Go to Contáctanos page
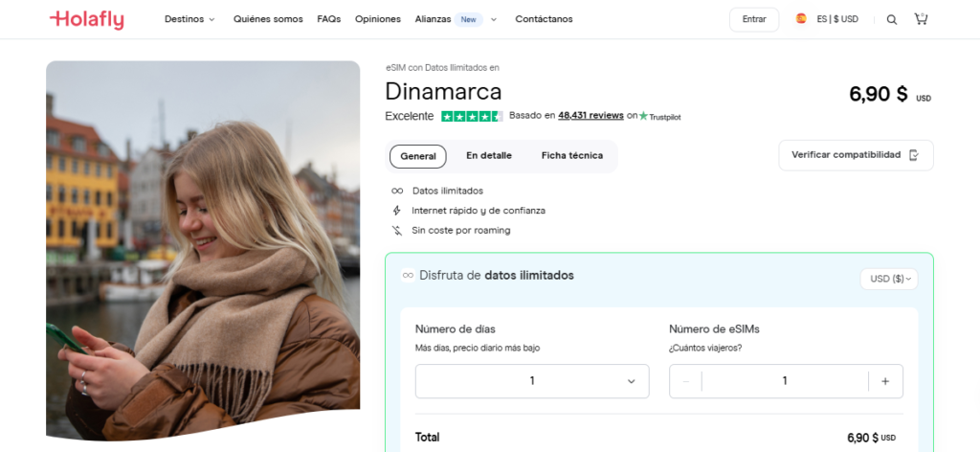The width and height of the screenshot is (980, 452). click(544, 19)
